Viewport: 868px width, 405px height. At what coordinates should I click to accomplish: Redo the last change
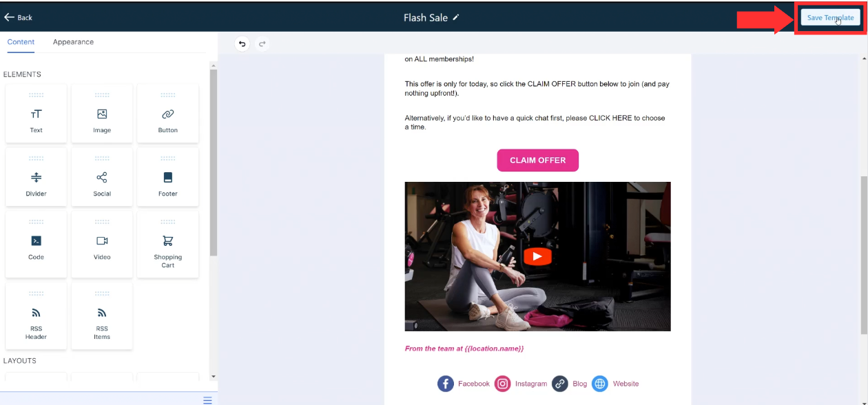tap(262, 44)
